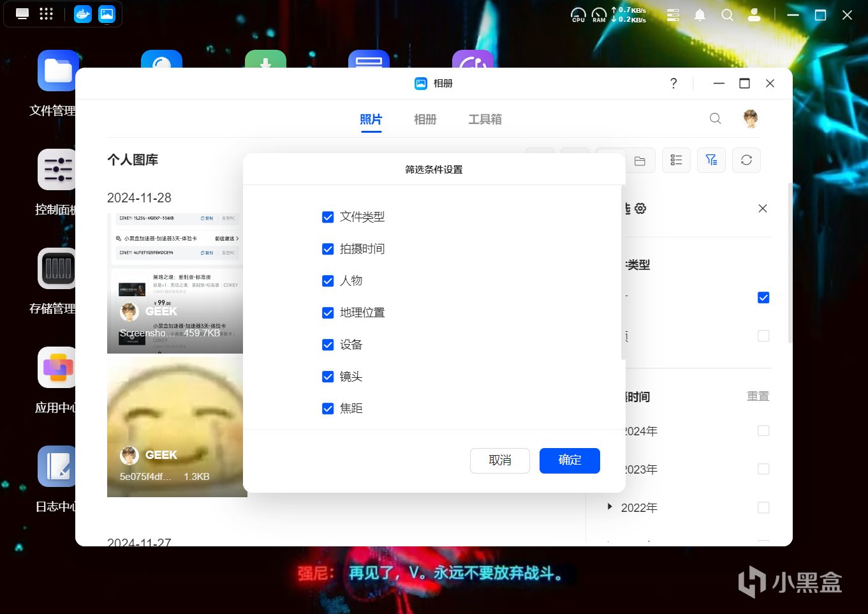Open folder view in album toolbar
This screenshot has width=868, height=614.
point(640,160)
